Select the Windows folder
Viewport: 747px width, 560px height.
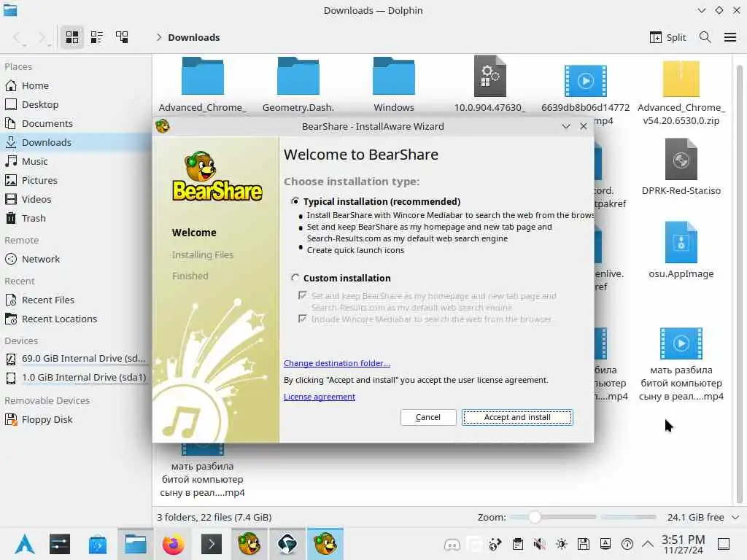pos(394,85)
